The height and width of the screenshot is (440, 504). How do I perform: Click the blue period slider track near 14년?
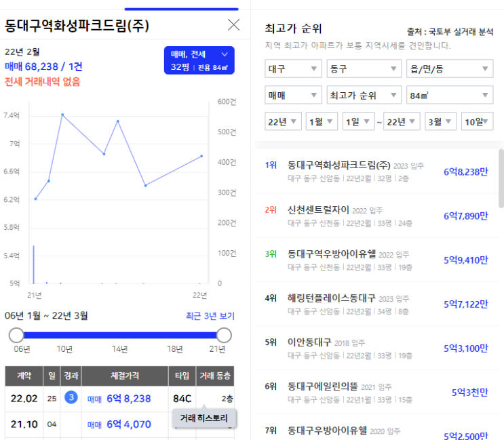[120, 336]
